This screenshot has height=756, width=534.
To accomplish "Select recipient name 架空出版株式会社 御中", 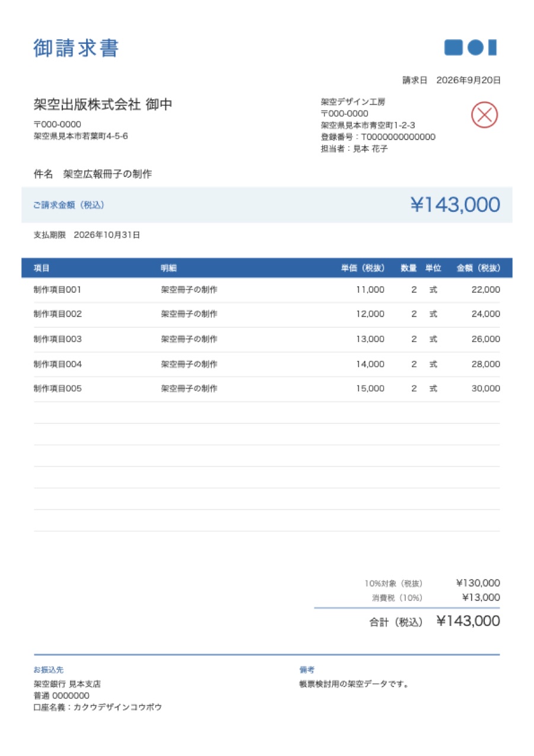I will point(103,105).
